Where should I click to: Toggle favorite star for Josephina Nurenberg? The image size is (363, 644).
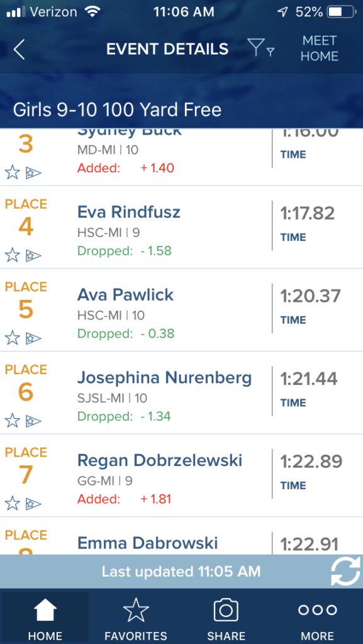[x=13, y=421]
